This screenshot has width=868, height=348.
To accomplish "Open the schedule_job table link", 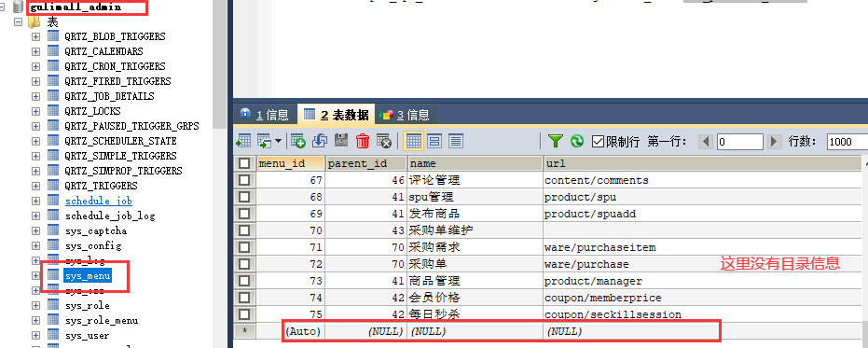I will 99,202.
